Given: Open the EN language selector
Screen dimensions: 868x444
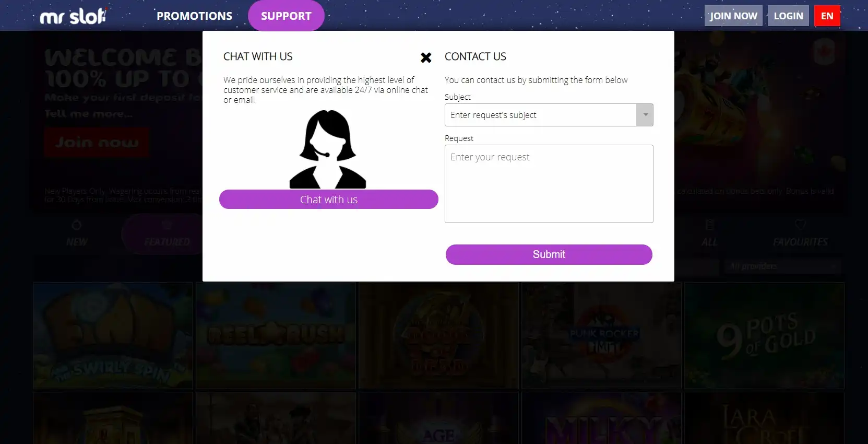Looking at the screenshot, I should click(x=827, y=16).
